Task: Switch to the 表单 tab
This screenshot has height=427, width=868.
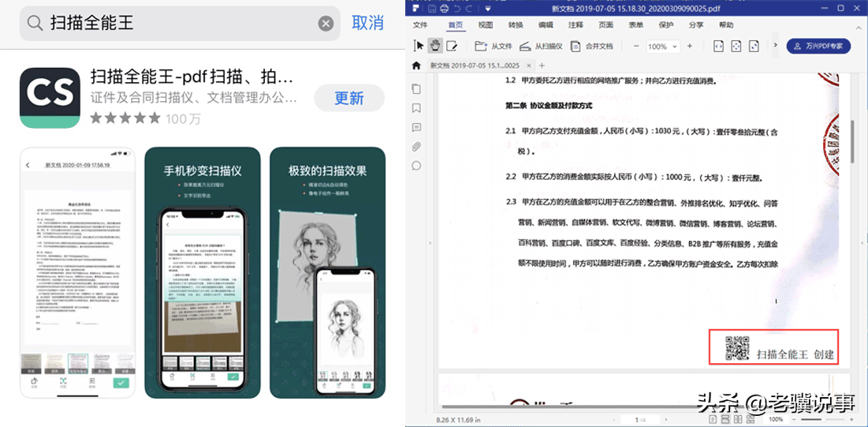Action: pyautogui.click(x=635, y=25)
